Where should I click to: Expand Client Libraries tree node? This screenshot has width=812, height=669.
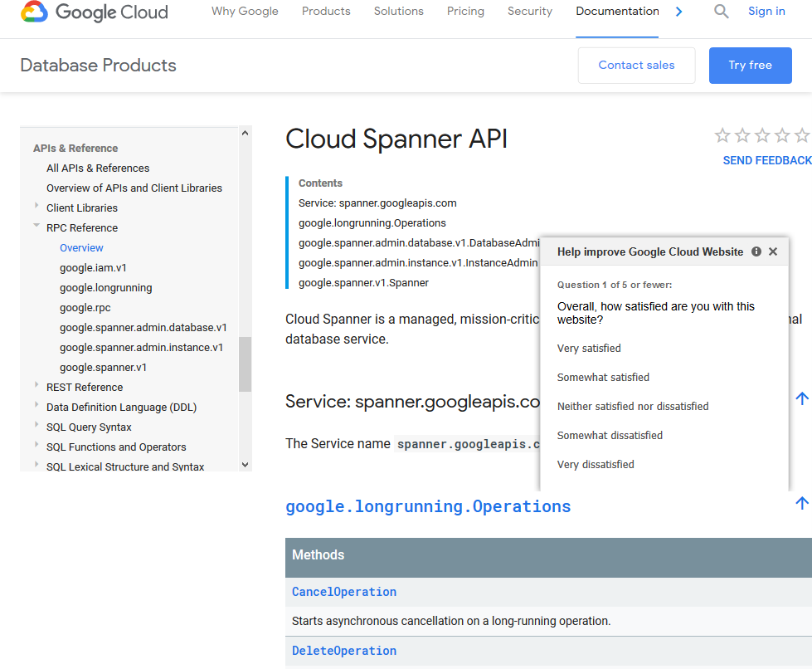(36, 205)
